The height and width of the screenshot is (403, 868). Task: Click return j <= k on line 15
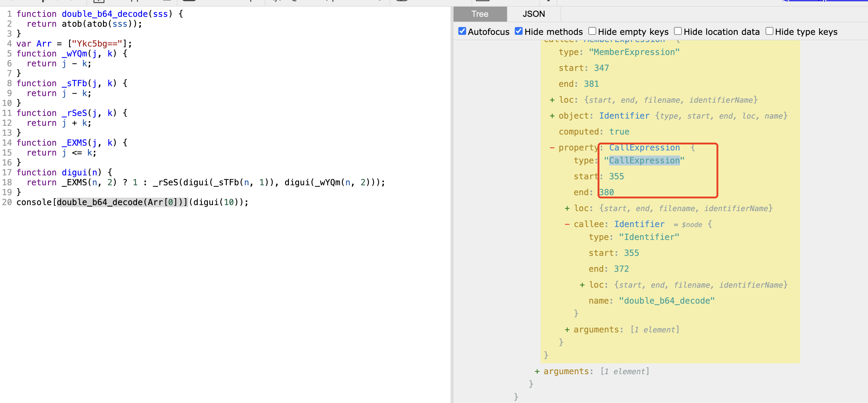61,153
